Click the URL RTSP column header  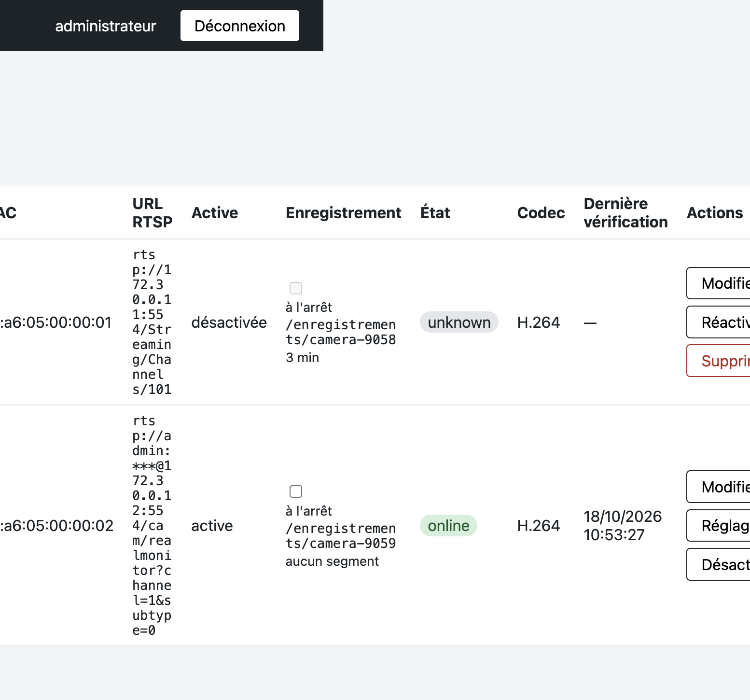[153, 213]
